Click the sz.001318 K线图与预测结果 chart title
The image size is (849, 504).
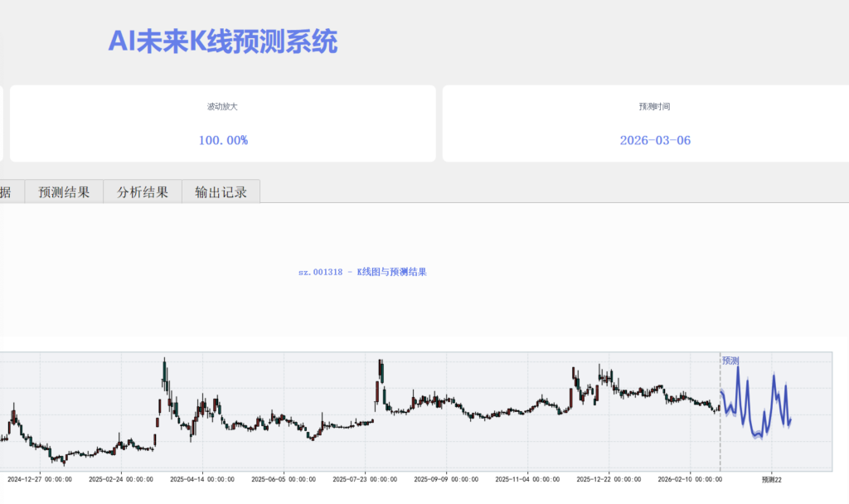coord(362,272)
